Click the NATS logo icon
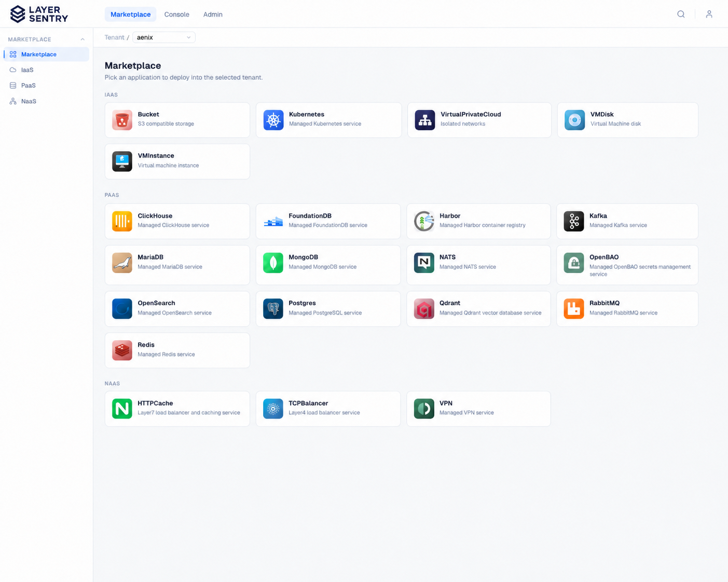Screen dimensions: 728x582 pos(424,263)
